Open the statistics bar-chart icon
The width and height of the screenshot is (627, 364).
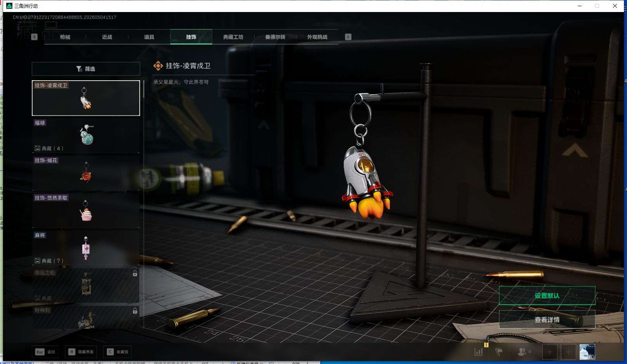tap(479, 352)
